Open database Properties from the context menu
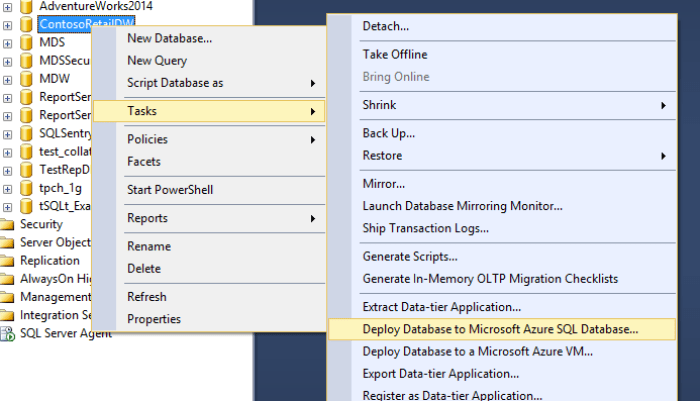The image size is (700, 401). pyautogui.click(x=154, y=319)
